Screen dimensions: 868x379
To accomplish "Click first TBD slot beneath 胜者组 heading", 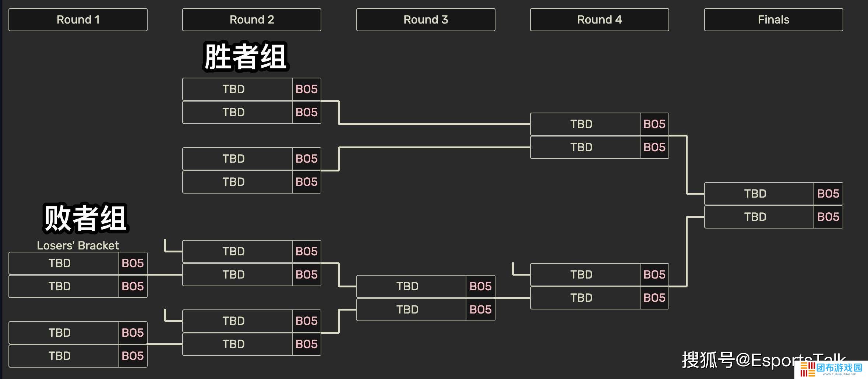I will click(x=233, y=89).
